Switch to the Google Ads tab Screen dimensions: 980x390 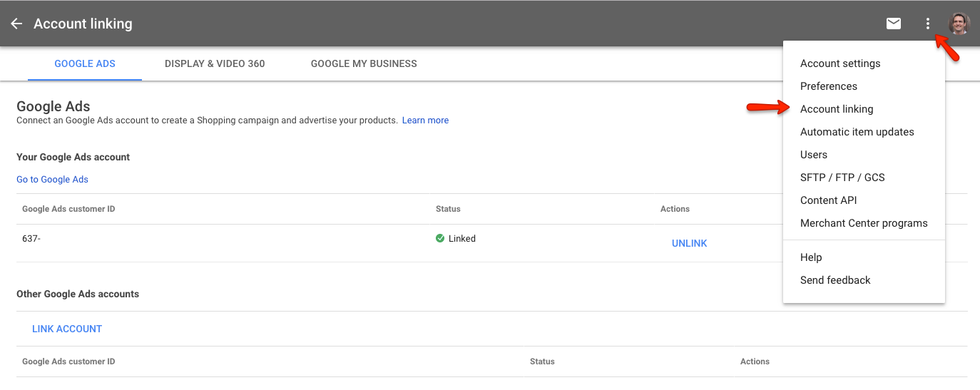pos(85,63)
